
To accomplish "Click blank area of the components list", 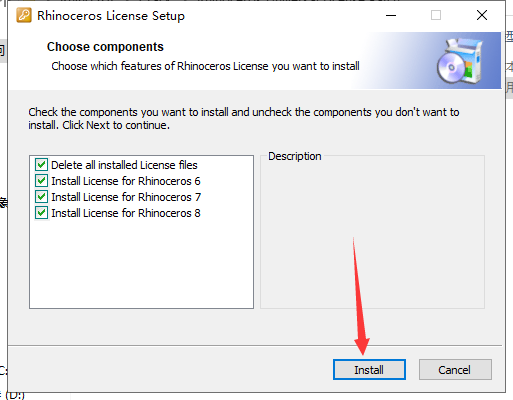I will [x=141, y=263].
